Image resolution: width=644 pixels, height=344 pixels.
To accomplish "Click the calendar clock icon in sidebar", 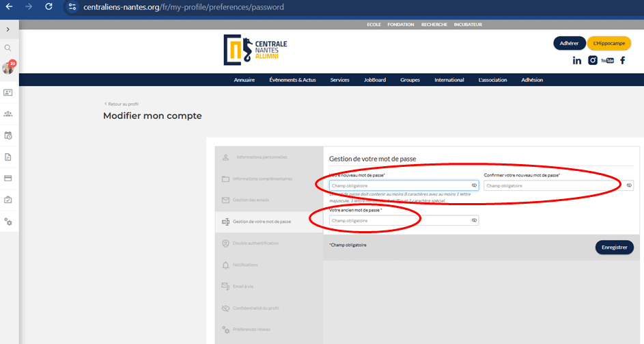I will (x=8, y=135).
